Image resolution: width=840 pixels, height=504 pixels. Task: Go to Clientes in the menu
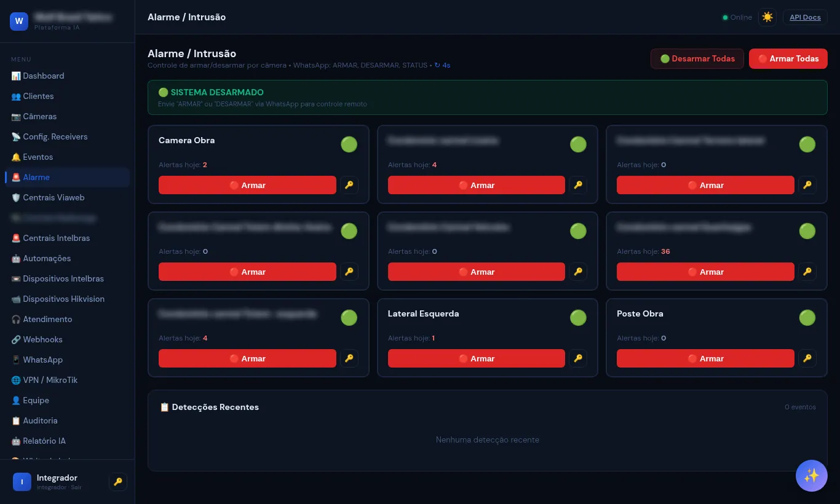[x=67, y=96]
